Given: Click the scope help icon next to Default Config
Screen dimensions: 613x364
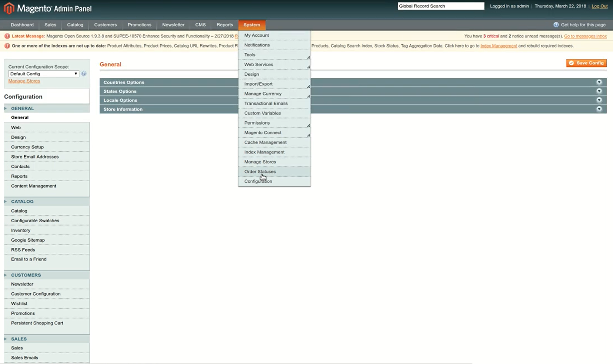Looking at the screenshot, I should click(84, 74).
